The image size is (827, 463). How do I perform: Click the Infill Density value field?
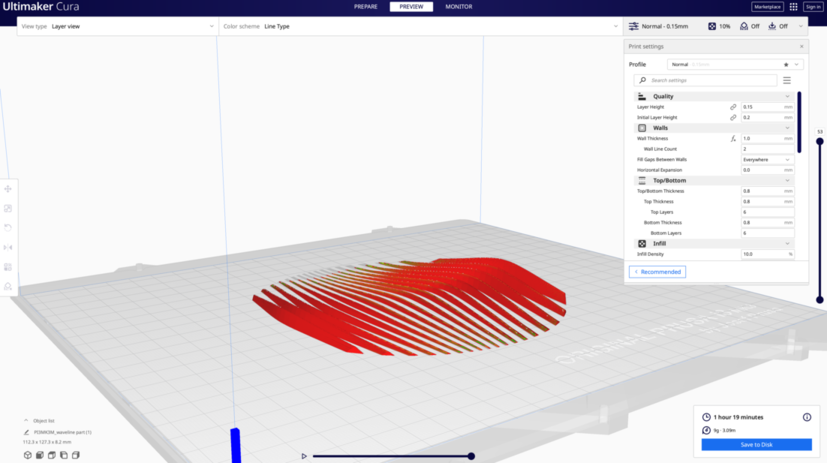(x=767, y=254)
